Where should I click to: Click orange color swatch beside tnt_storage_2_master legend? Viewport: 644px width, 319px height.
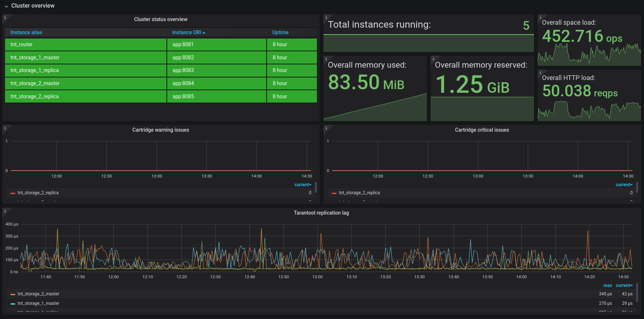pos(13,294)
